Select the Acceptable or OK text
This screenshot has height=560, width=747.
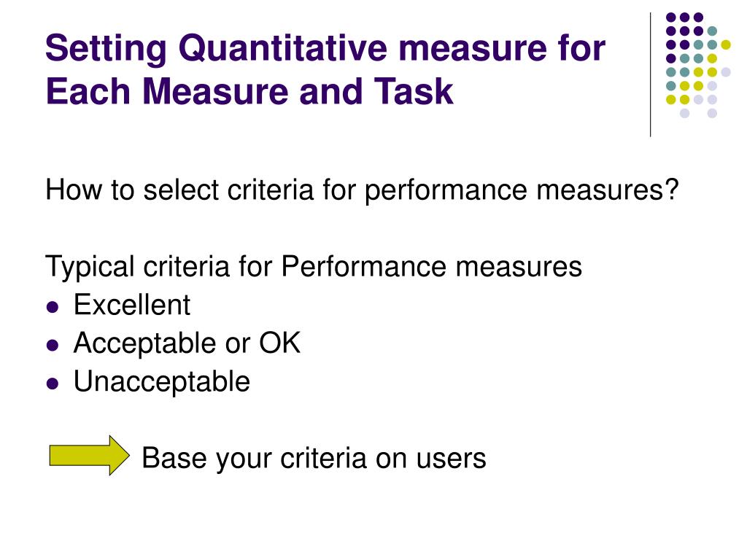click(x=187, y=344)
